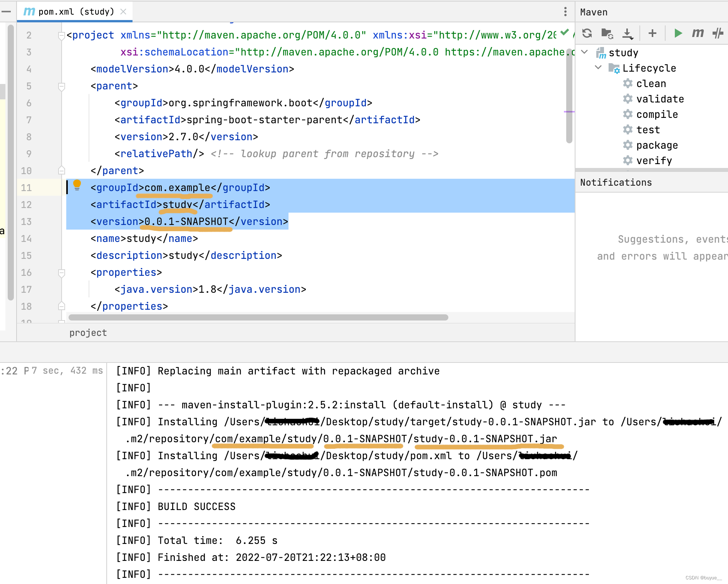Click the horizontal editor scrollbar

point(258,317)
